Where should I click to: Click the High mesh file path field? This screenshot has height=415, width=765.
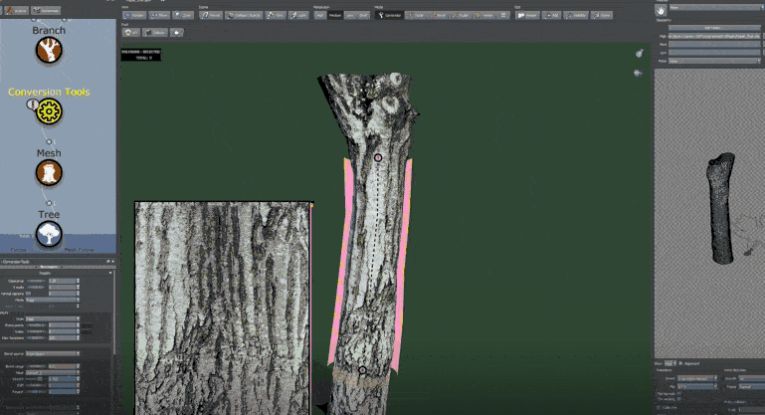point(714,36)
